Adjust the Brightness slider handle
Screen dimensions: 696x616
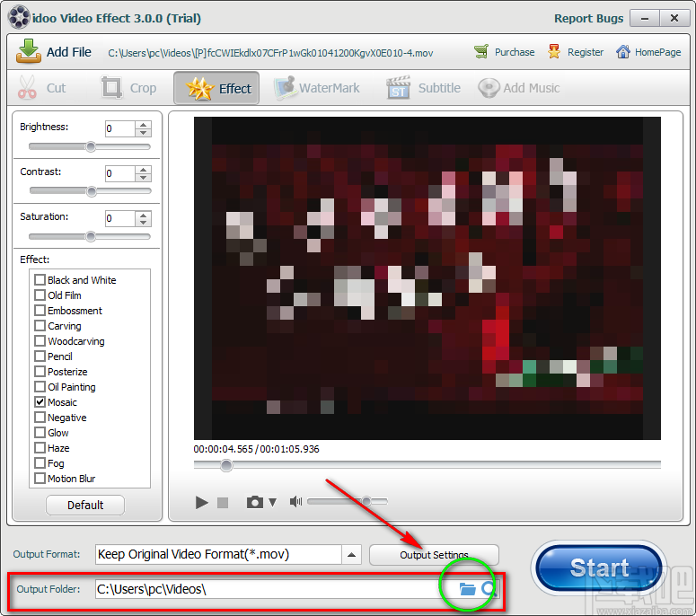tap(91, 147)
